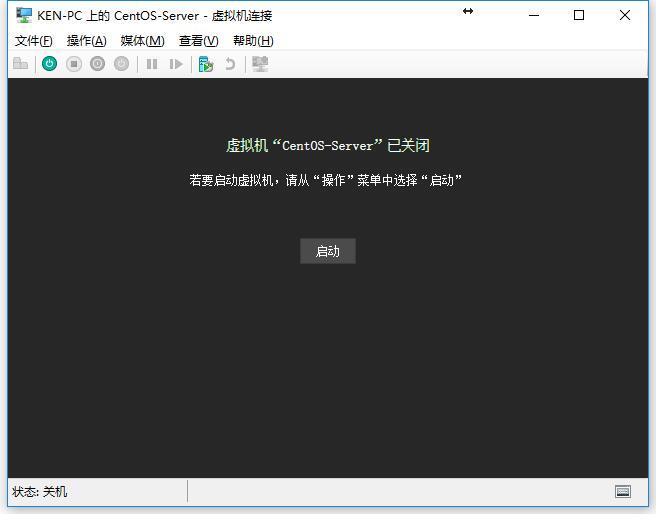Minimize the virtual machine connection window
This screenshot has width=656, height=514.
tap(534, 15)
